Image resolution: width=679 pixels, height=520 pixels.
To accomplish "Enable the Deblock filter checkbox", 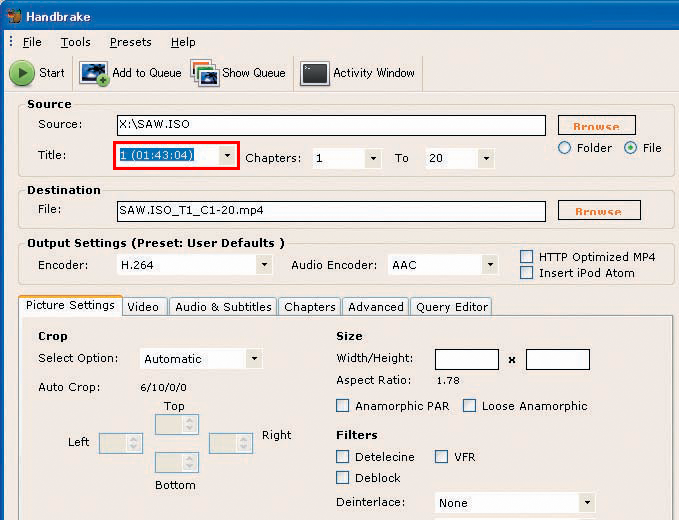I will [343, 478].
